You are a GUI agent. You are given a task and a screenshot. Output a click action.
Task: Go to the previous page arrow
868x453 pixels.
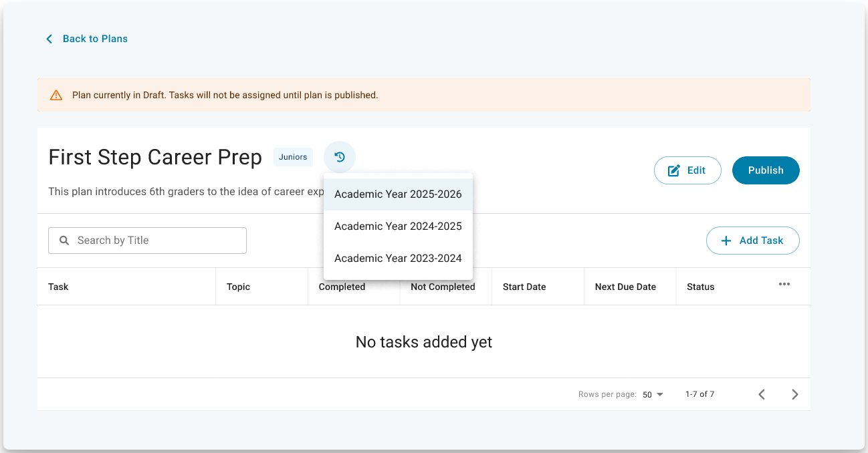762,394
